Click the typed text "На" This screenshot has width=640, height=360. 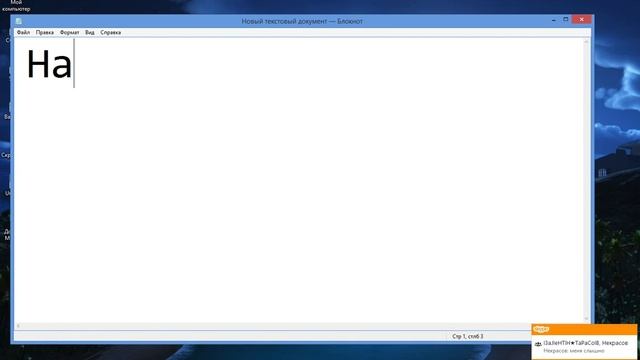click(x=49, y=64)
